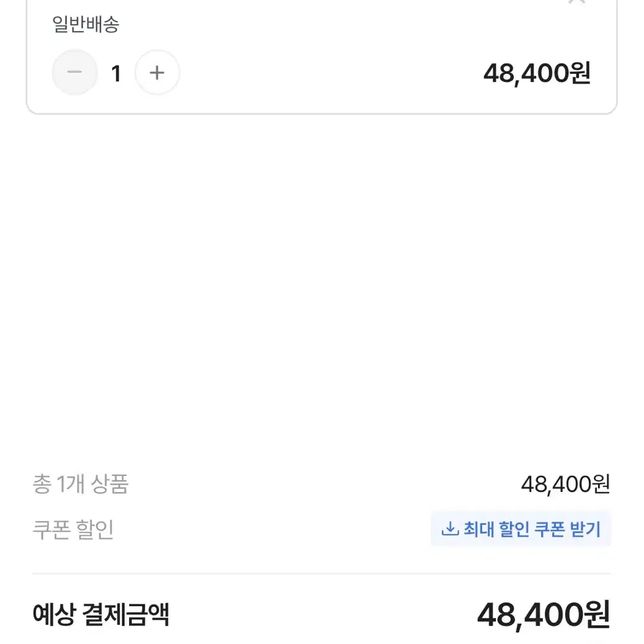Select the quantity value 1
The image size is (644, 644).
(x=116, y=73)
